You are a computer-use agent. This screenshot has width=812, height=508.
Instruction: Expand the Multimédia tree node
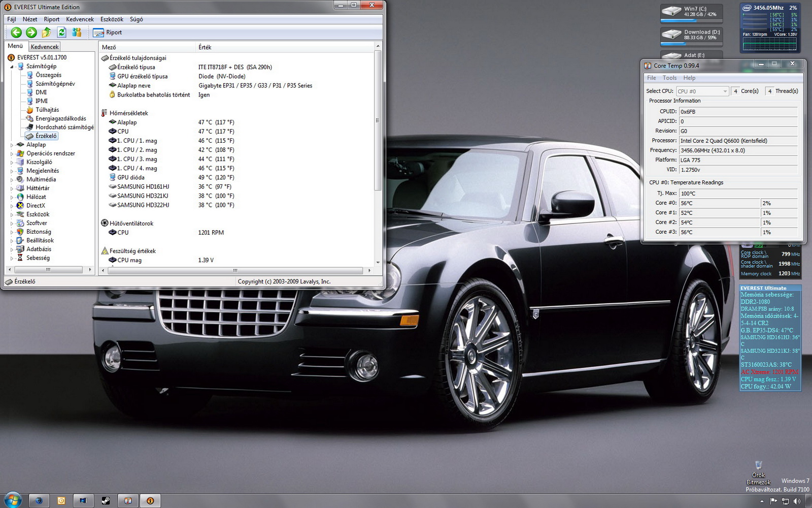point(12,179)
